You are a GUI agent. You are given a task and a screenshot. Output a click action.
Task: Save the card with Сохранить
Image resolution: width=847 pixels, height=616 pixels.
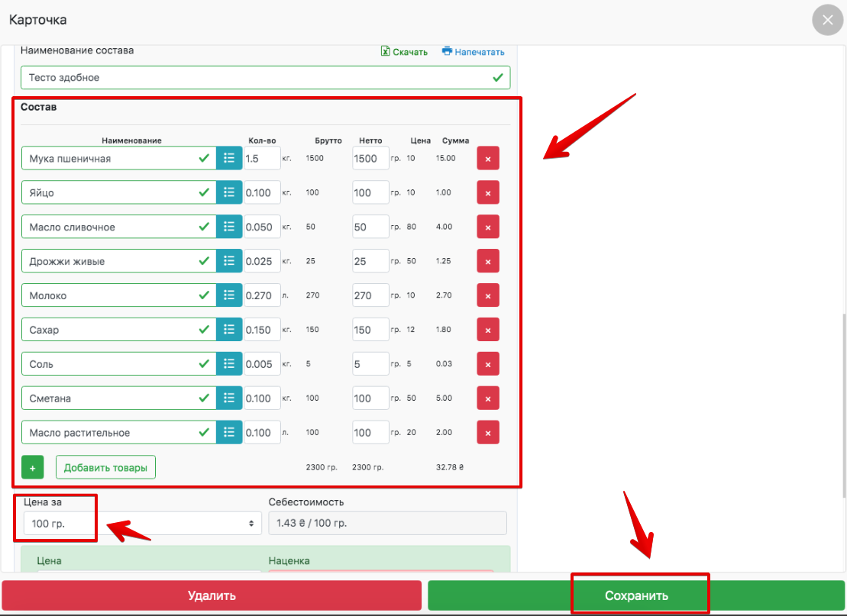pos(635,595)
